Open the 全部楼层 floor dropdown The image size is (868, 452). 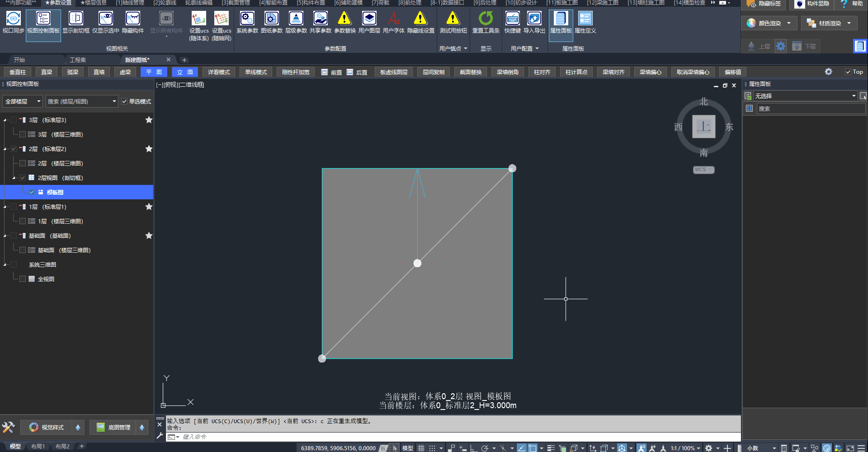tap(23, 102)
